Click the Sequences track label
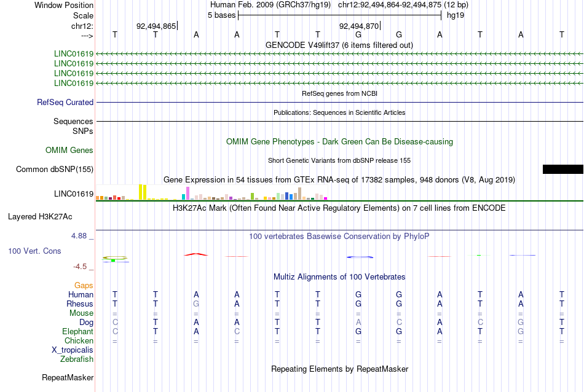Viewport: 584px width, 392px height. (x=73, y=122)
